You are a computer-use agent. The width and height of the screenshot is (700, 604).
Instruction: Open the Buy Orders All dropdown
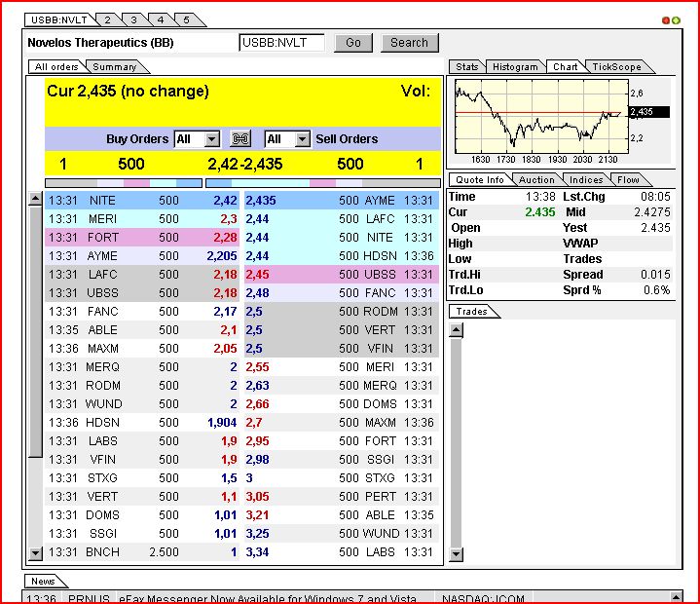[x=211, y=139]
